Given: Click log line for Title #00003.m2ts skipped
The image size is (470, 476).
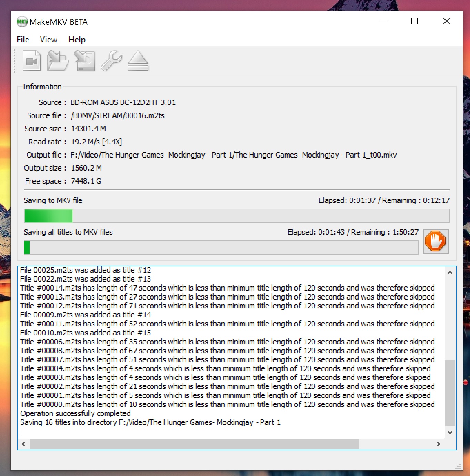Looking at the screenshot, I should click(x=226, y=377).
